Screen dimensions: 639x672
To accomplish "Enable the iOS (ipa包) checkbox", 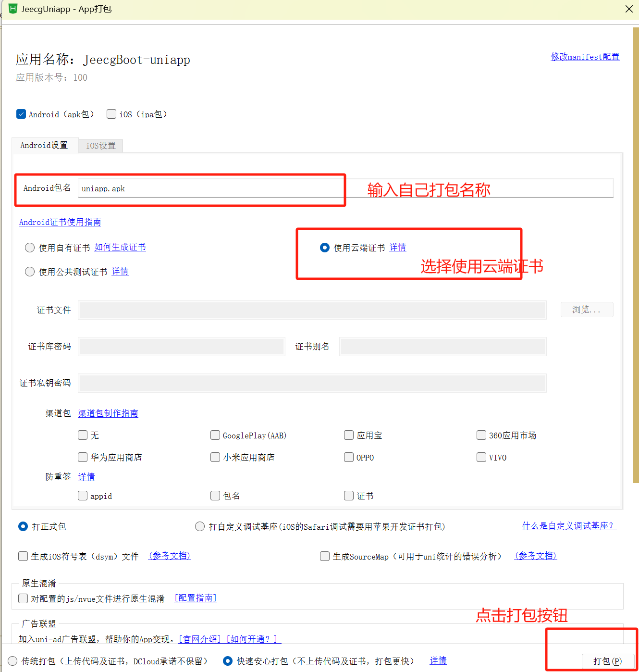I will (x=111, y=114).
